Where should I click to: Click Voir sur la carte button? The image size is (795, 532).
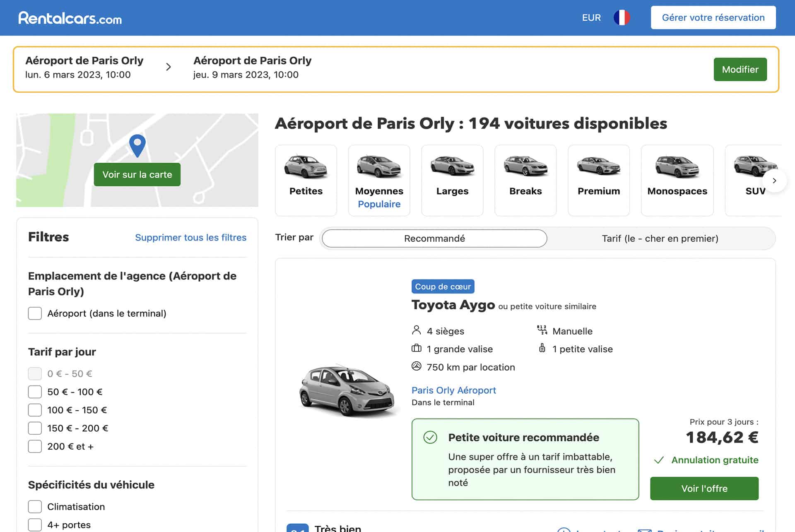click(x=137, y=174)
